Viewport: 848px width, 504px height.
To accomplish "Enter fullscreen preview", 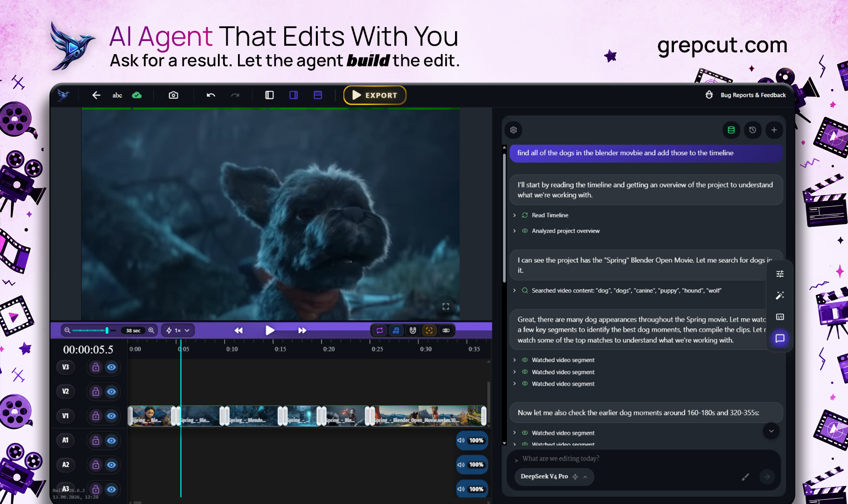I will click(446, 307).
